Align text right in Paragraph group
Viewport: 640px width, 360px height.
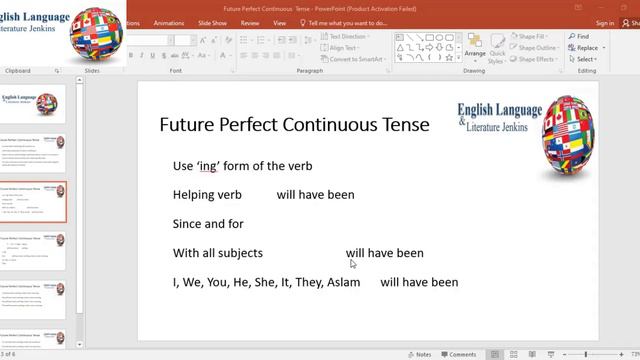pyautogui.click(x=266, y=56)
